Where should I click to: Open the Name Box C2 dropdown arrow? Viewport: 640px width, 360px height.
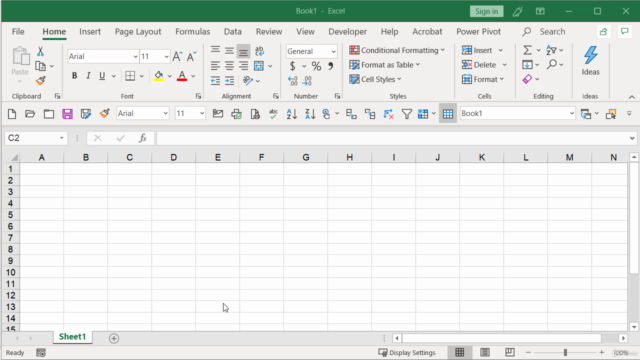pos(62,138)
